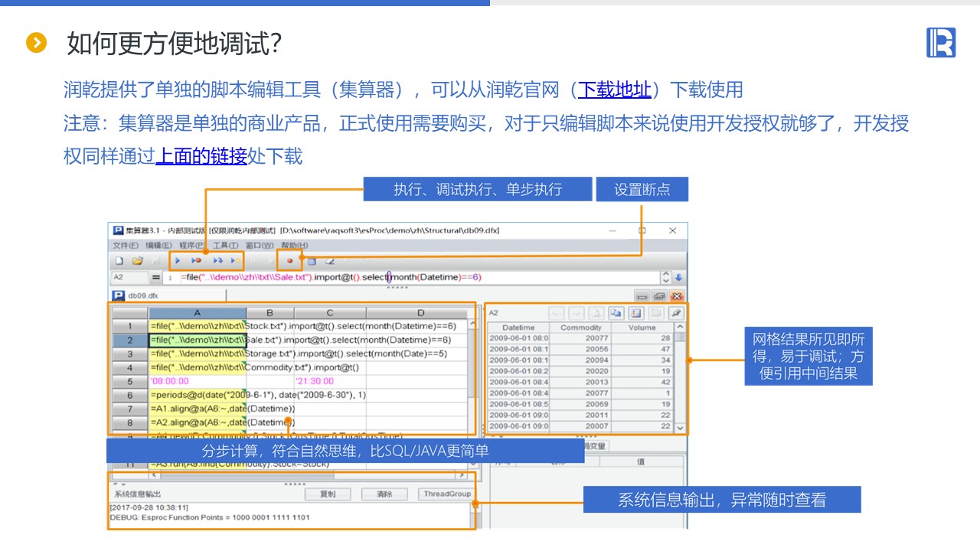Click the 下载地址 hyperlink
The height and width of the screenshot is (551, 980).
pos(615,90)
